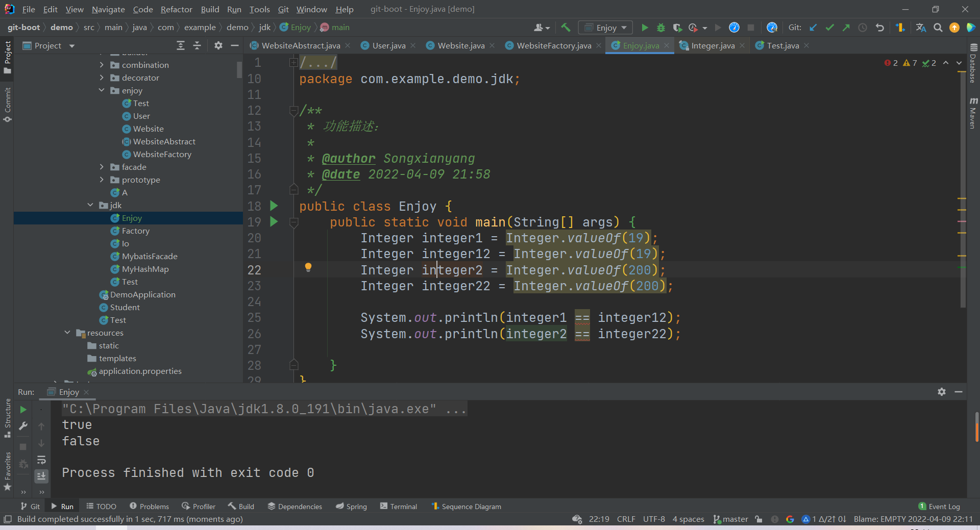Open the Event Log
Image resolution: width=980 pixels, height=530 pixels.
939,507
